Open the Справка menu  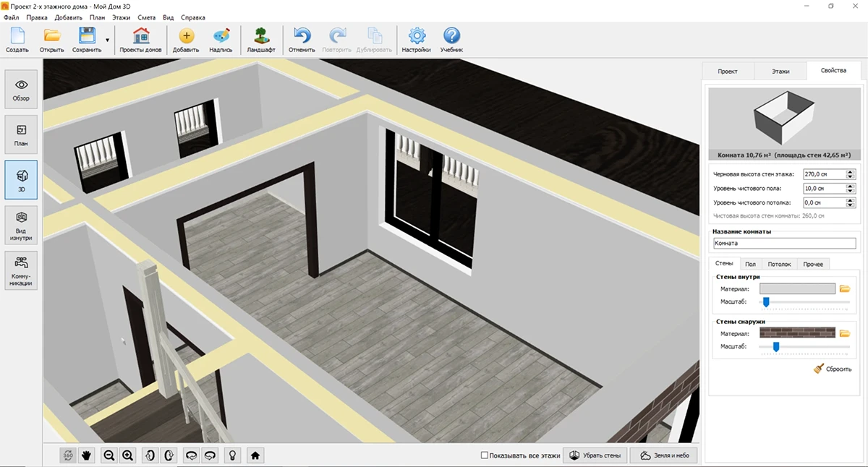(192, 17)
